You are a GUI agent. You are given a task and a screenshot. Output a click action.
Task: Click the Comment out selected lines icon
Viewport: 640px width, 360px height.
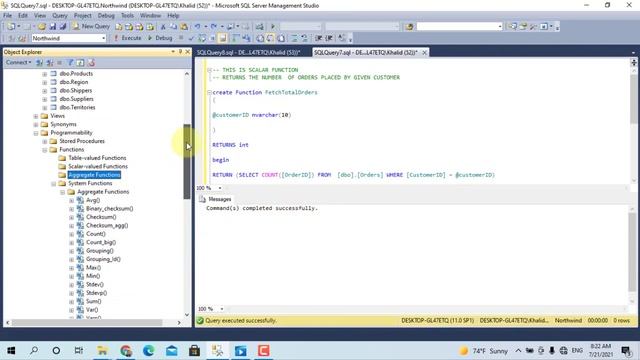(x=294, y=38)
